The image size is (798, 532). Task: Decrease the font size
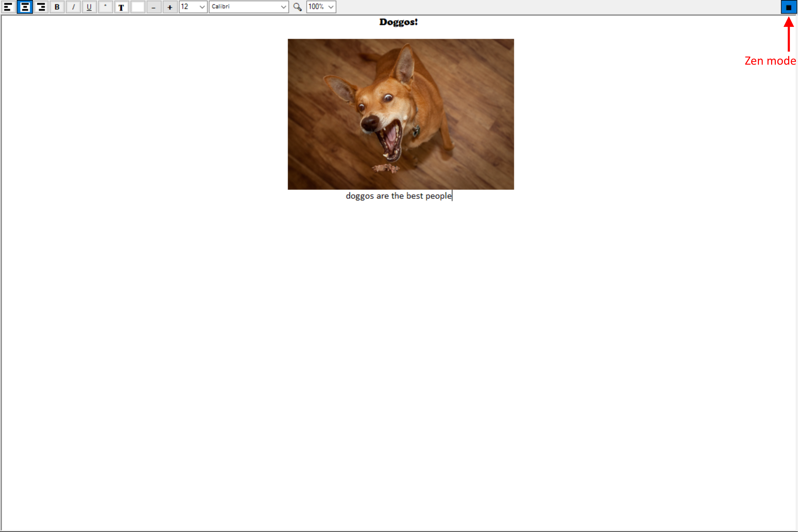click(x=154, y=7)
